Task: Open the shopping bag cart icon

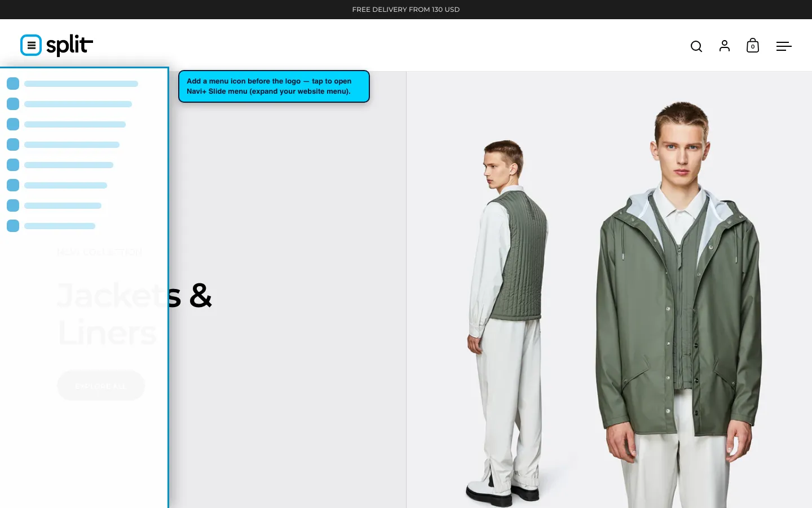Action: pos(753,45)
